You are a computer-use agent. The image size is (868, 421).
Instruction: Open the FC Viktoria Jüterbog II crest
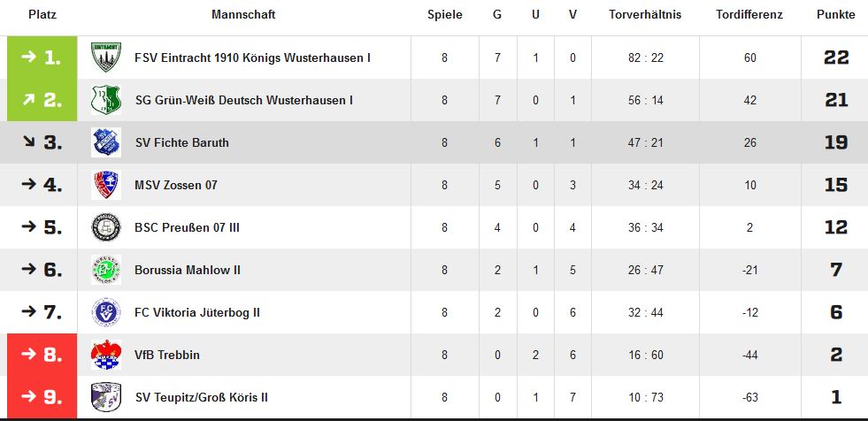(x=106, y=312)
